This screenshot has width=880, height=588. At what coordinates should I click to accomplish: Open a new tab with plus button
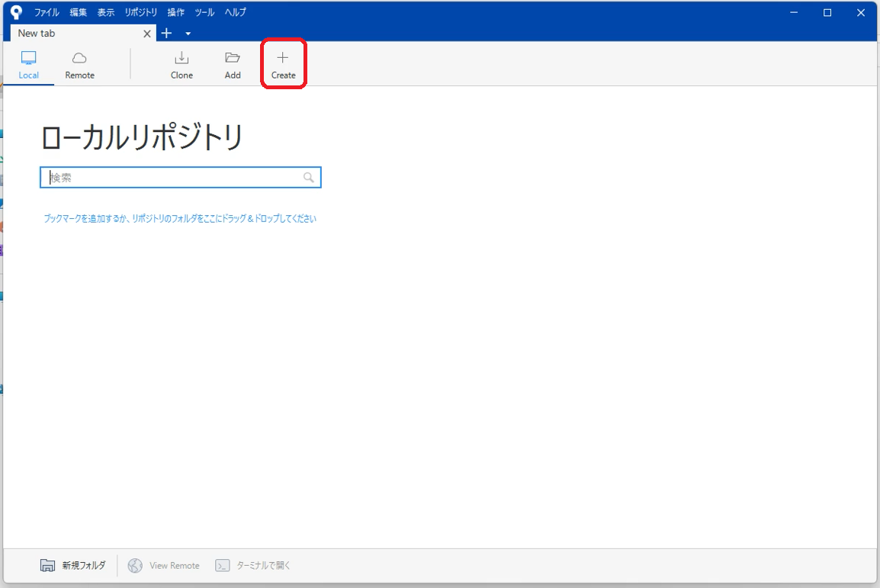click(167, 33)
